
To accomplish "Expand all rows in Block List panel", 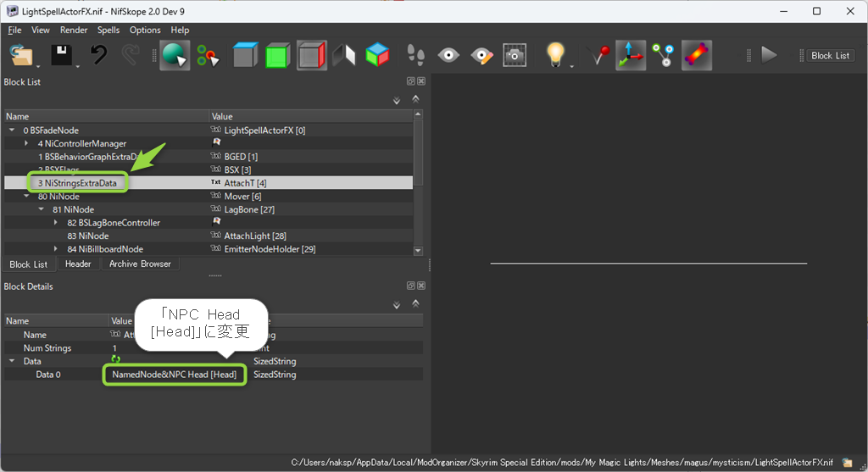I will pyautogui.click(x=397, y=100).
